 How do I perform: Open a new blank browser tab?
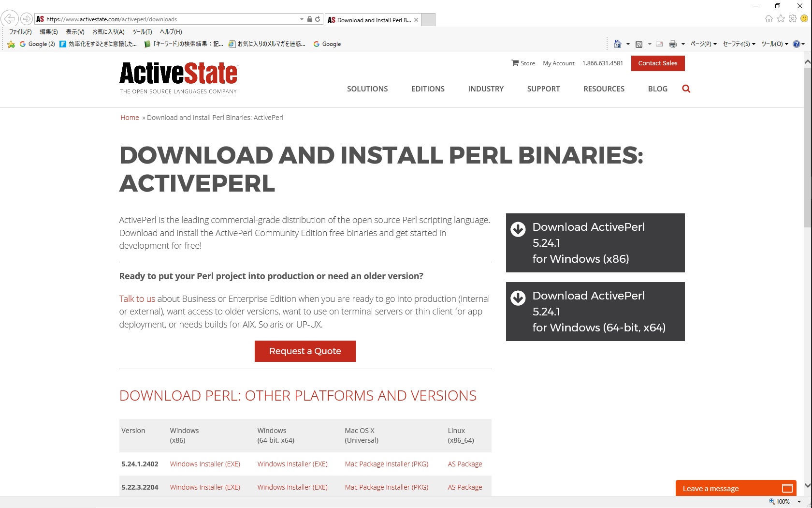[428, 19]
